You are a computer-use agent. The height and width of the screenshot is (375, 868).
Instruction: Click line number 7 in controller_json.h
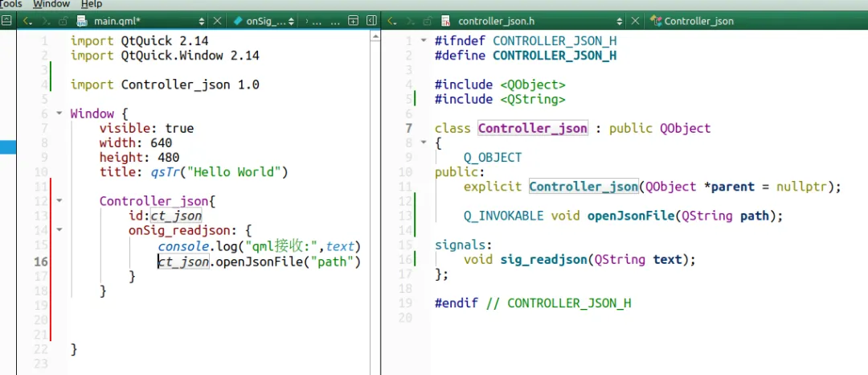408,129
